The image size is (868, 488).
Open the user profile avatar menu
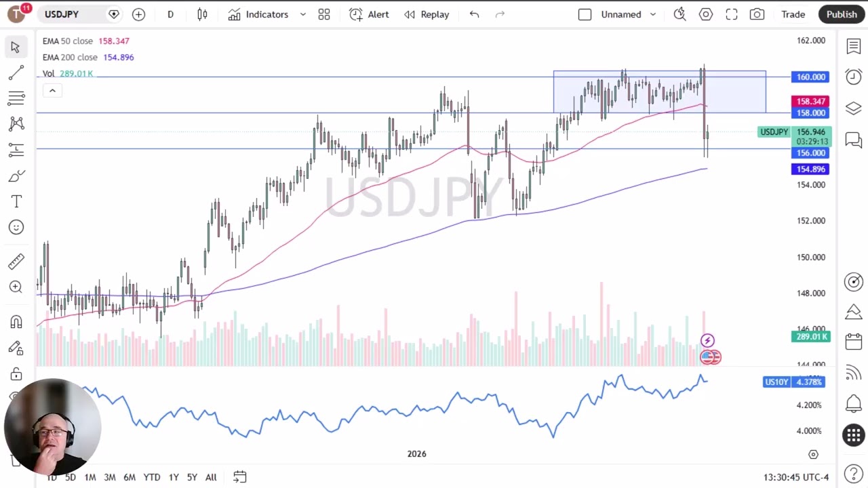(x=18, y=14)
